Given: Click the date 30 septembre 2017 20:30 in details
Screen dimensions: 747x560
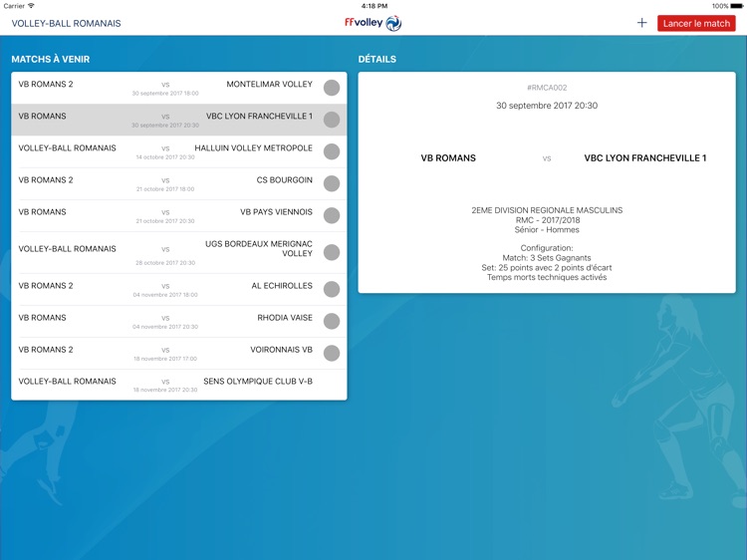Looking at the screenshot, I should 547,106.
